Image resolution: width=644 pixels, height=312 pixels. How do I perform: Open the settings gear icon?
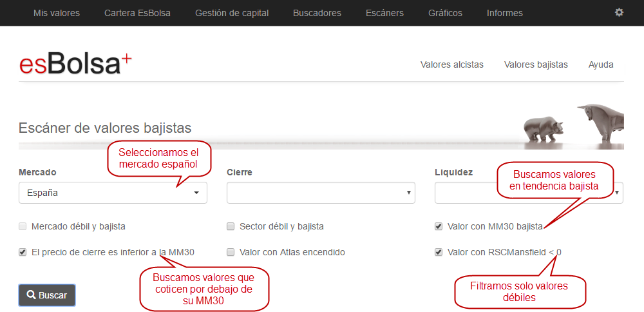(618, 13)
